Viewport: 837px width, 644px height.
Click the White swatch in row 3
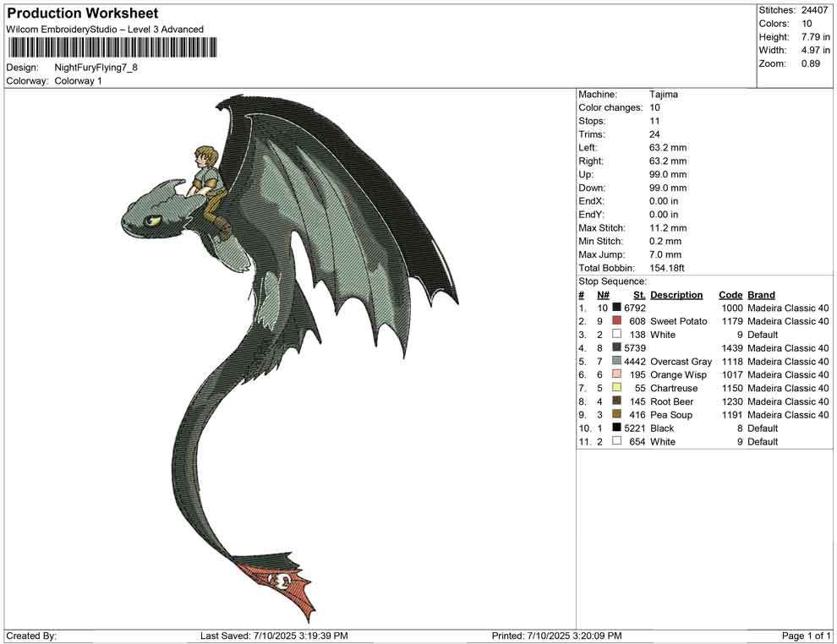pos(616,334)
